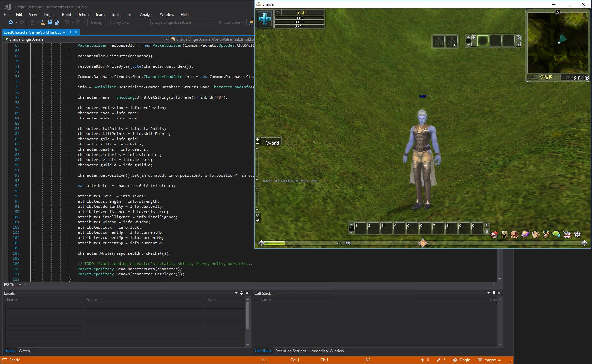Click the rotate button on the buff bar
The width and height of the screenshot is (592, 364).
tap(518, 38)
